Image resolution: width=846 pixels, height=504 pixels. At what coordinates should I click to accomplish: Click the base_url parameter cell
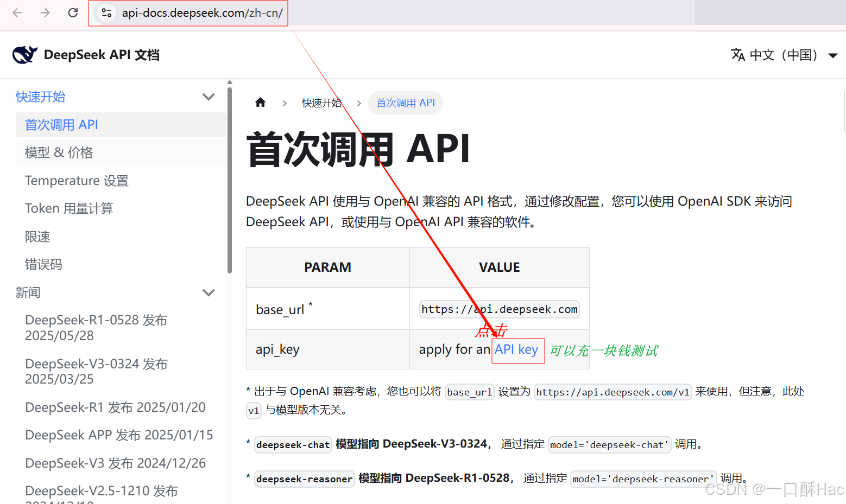328,309
